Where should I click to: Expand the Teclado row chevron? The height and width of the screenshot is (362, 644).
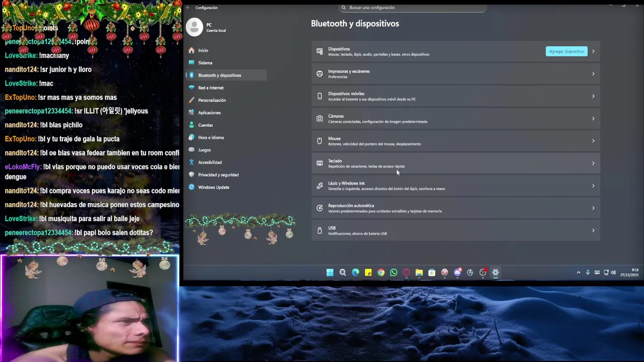point(593,163)
